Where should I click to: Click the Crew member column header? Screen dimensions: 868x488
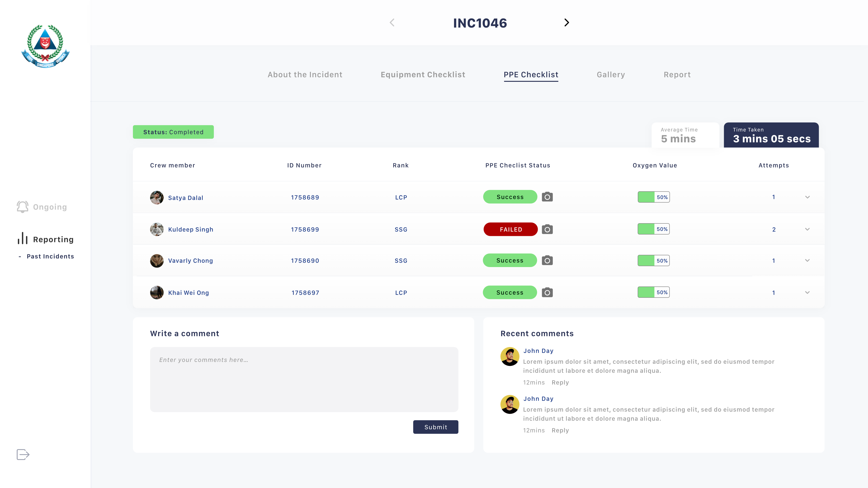[x=172, y=165]
